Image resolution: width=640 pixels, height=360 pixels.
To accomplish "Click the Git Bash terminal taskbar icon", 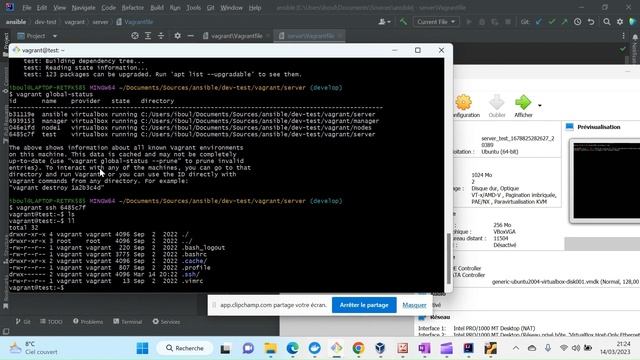I will (336, 348).
